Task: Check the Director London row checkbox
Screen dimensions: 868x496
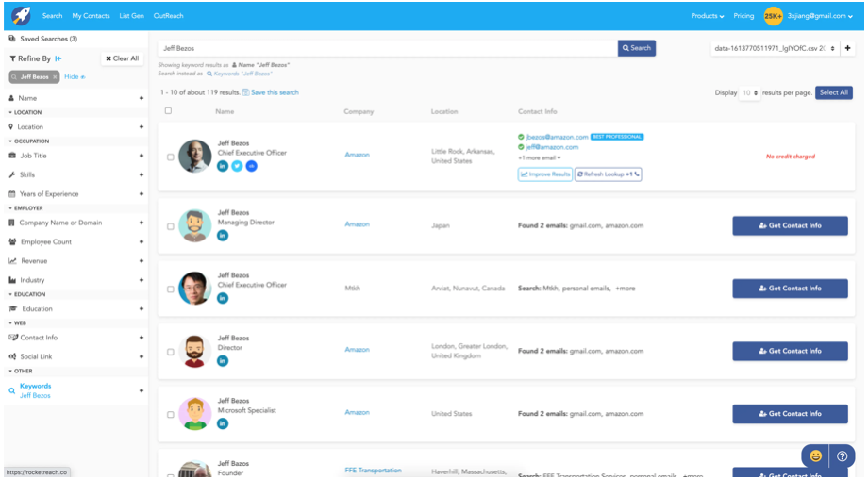Action: point(171,352)
